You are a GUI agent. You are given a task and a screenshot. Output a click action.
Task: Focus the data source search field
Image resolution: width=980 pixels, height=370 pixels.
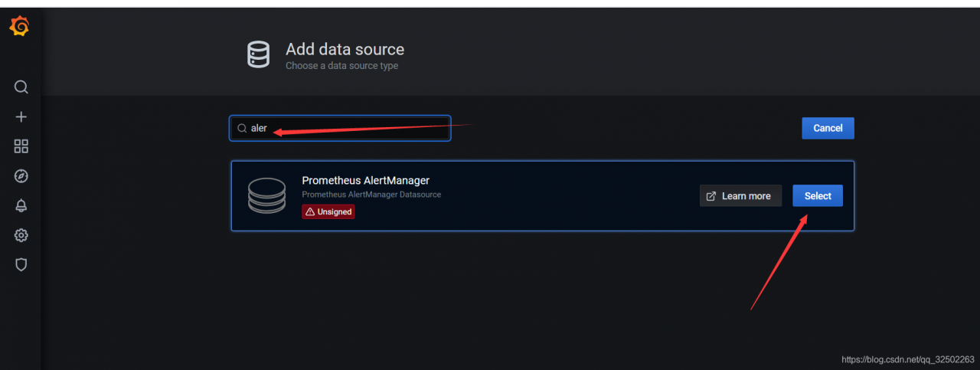(x=340, y=128)
